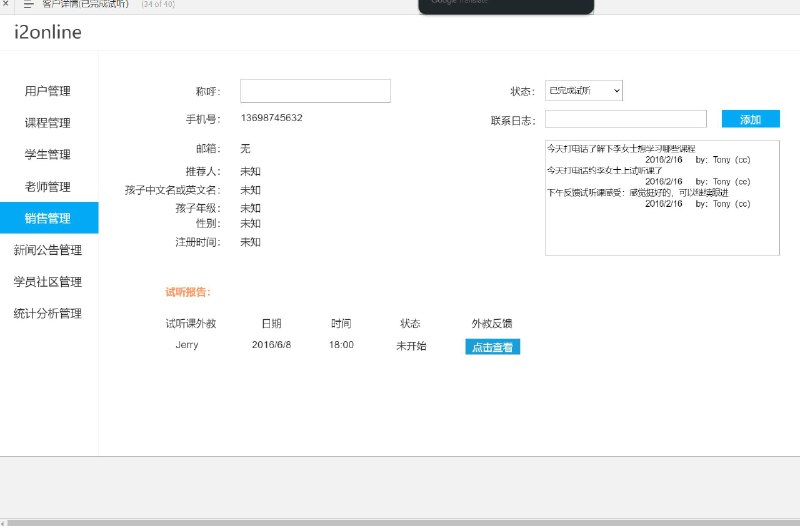Click the 时间 column header
The height and width of the screenshot is (526, 800).
tap(341, 323)
